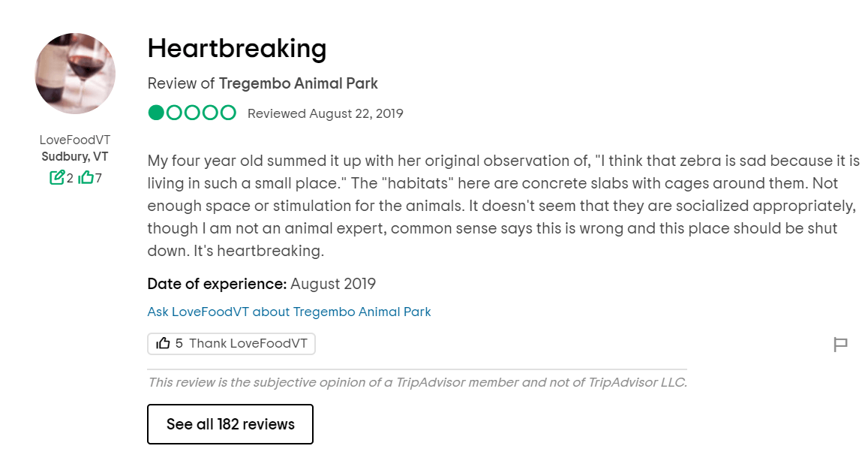Click the contributions pencil icon

(x=56, y=178)
